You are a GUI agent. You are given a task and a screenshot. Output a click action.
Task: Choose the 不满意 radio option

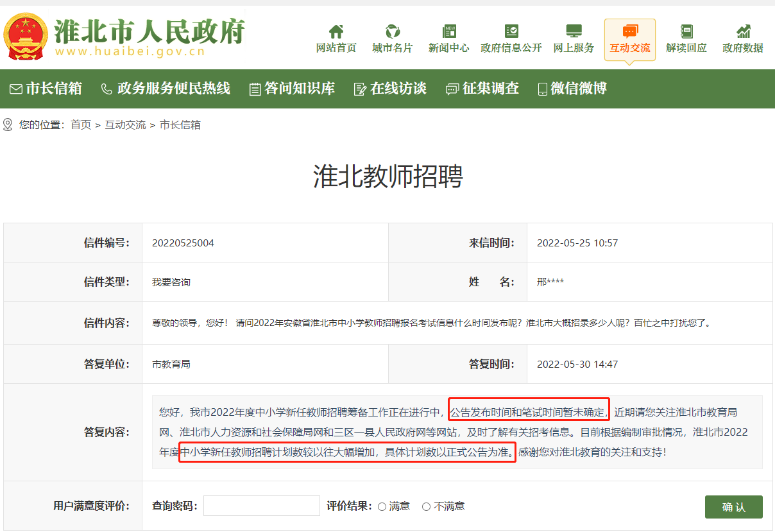[426, 507]
